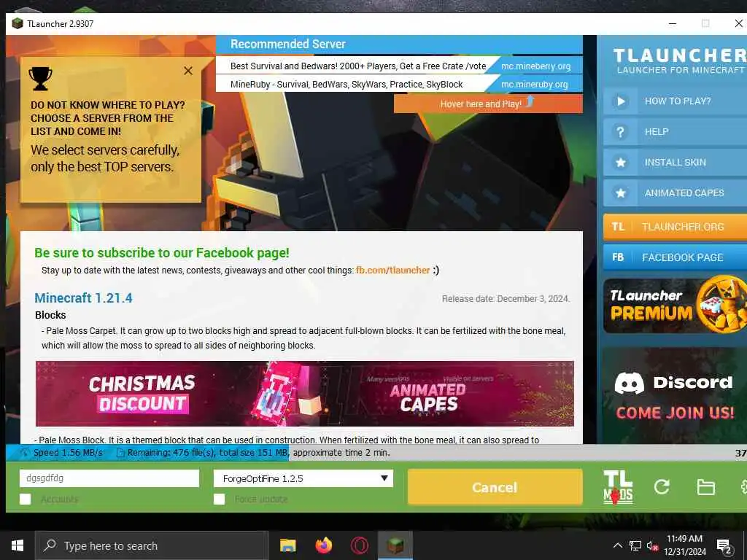
Task: Click the FB icon on the Facebook button
Action: point(618,257)
